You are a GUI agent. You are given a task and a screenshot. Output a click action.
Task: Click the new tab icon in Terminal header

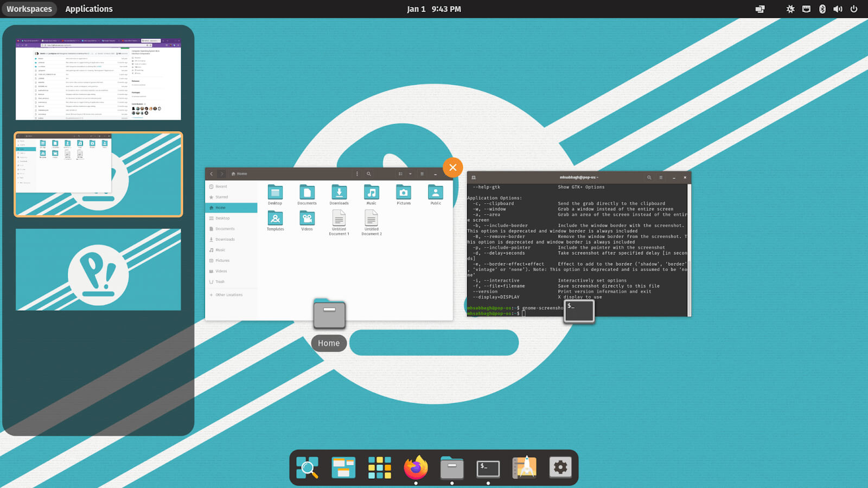474,177
